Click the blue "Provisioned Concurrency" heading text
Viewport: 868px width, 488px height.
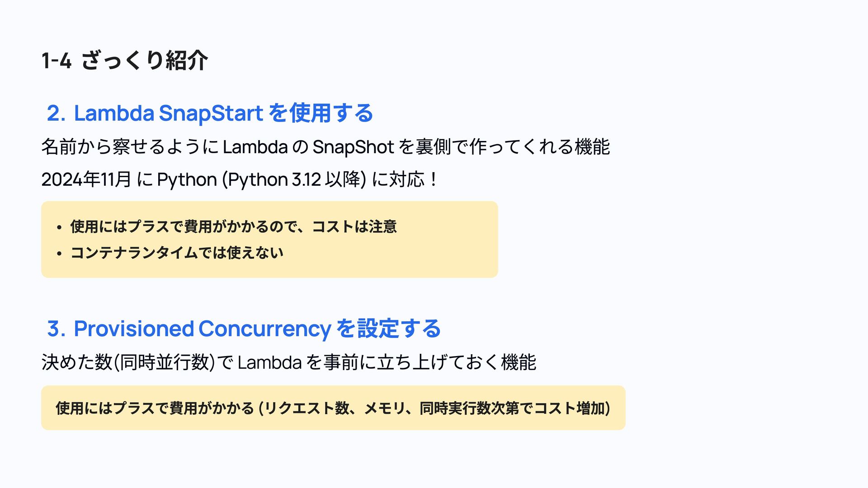pos(202,328)
